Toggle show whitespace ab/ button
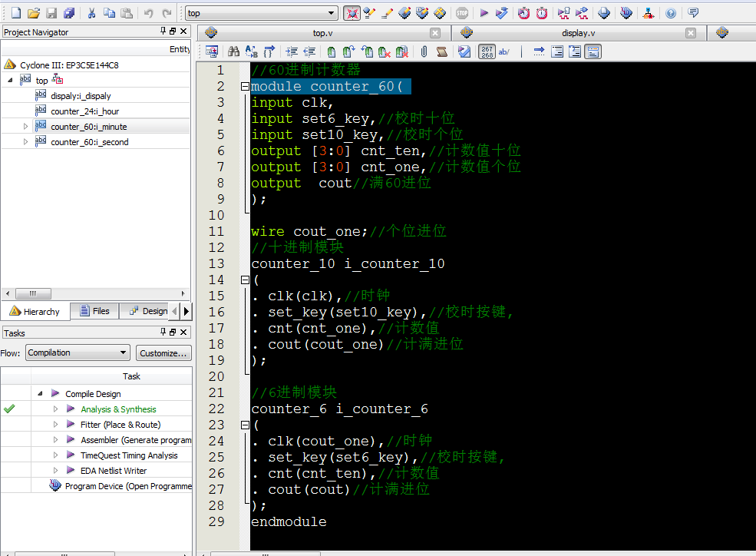 point(503,51)
